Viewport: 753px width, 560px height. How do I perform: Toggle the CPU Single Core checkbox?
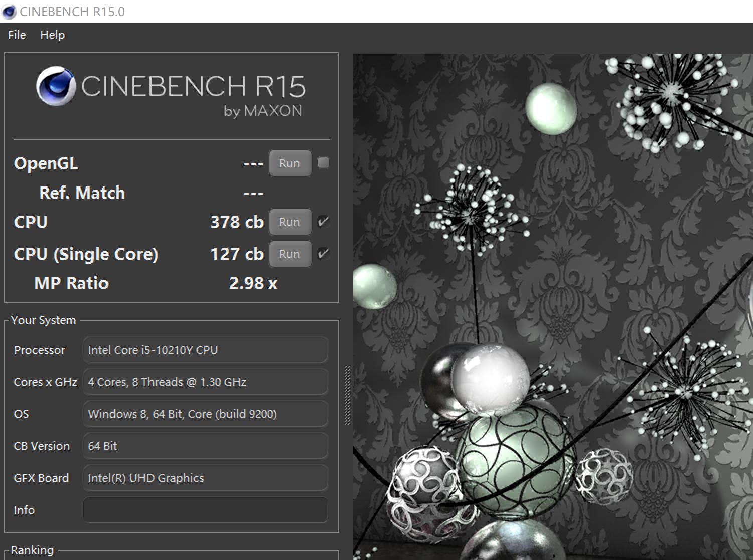click(x=324, y=253)
